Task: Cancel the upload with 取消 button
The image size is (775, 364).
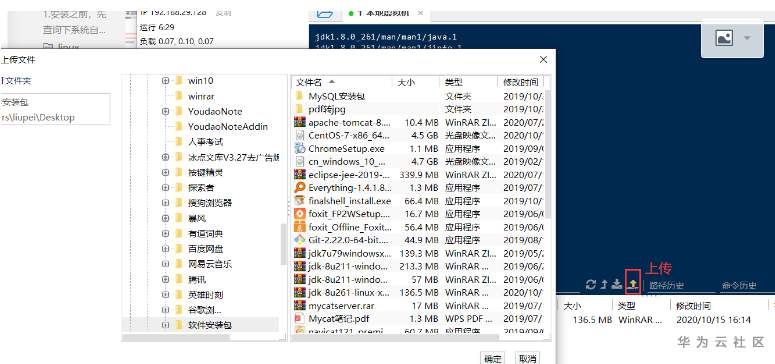Action: [527, 358]
